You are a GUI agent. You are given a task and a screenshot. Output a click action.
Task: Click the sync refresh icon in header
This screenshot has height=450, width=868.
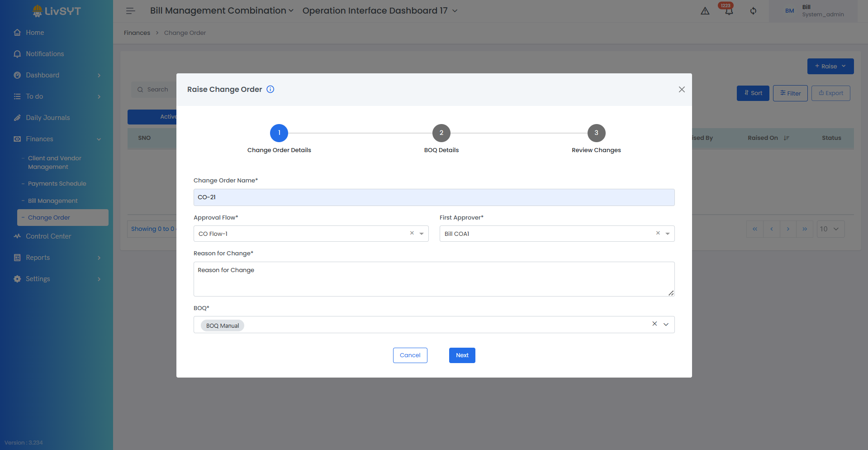pyautogui.click(x=753, y=11)
